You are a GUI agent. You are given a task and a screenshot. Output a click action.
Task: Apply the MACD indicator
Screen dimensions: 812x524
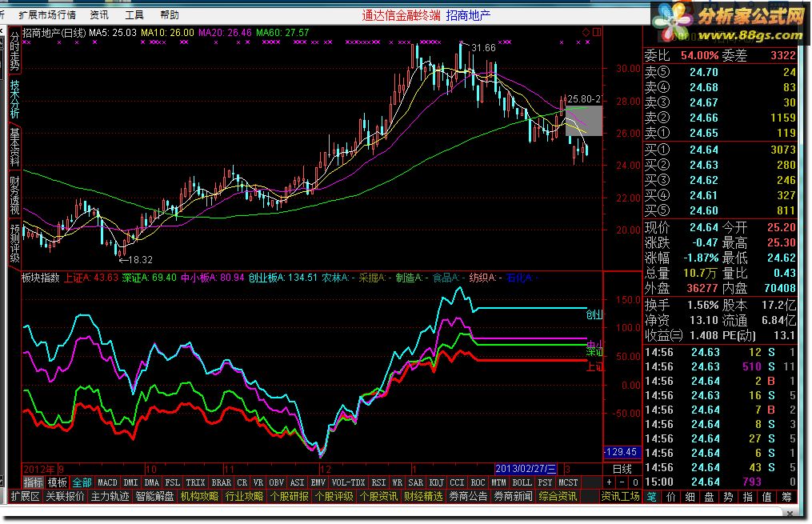pos(108,482)
